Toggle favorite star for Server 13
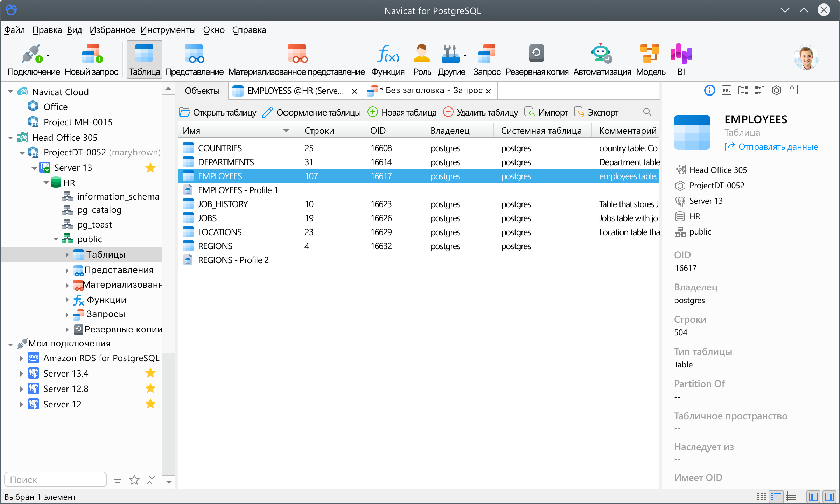The image size is (840, 504). pos(150,168)
